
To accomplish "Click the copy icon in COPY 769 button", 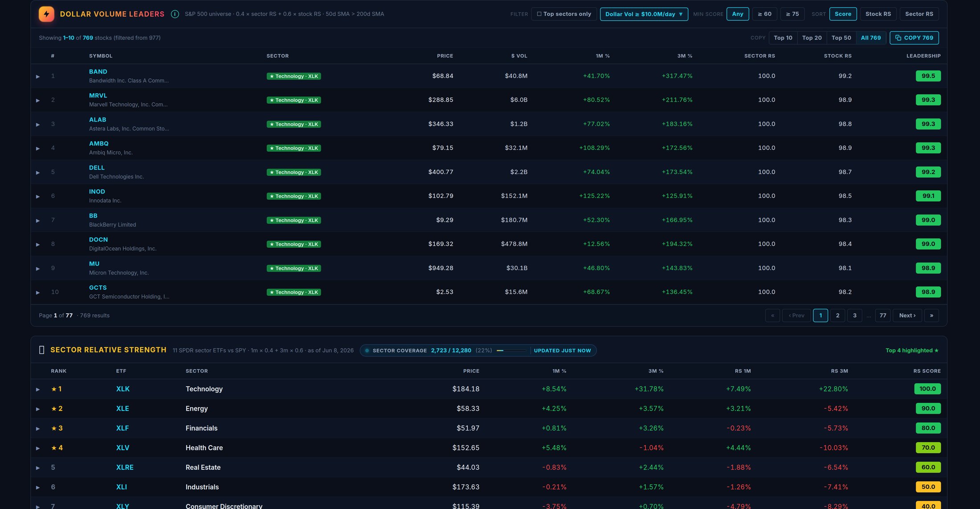I will coord(898,38).
